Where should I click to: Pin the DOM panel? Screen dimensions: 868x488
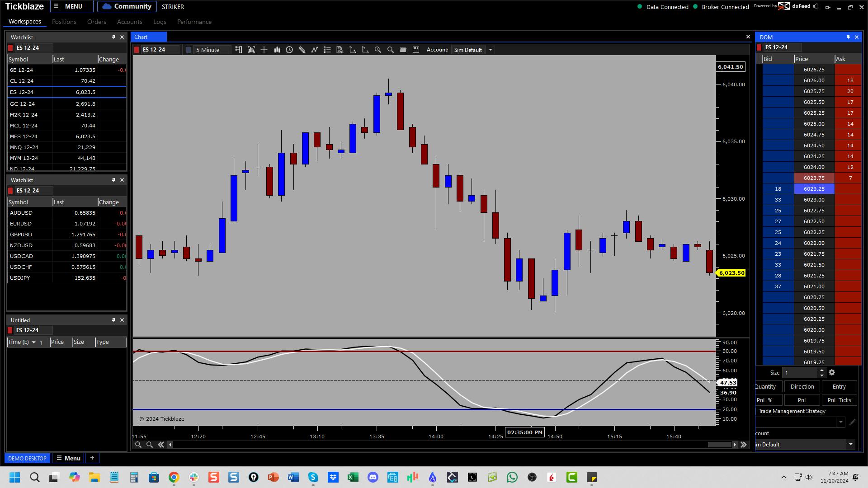click(x=848, y=37)
